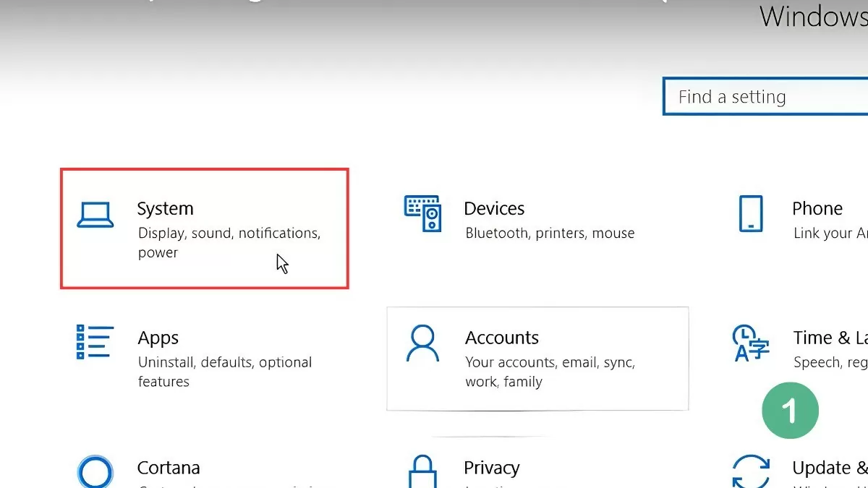This screenshot has width=868, height=488.
Task: Click the Privacy padlock icon
Action: (424, 472)
